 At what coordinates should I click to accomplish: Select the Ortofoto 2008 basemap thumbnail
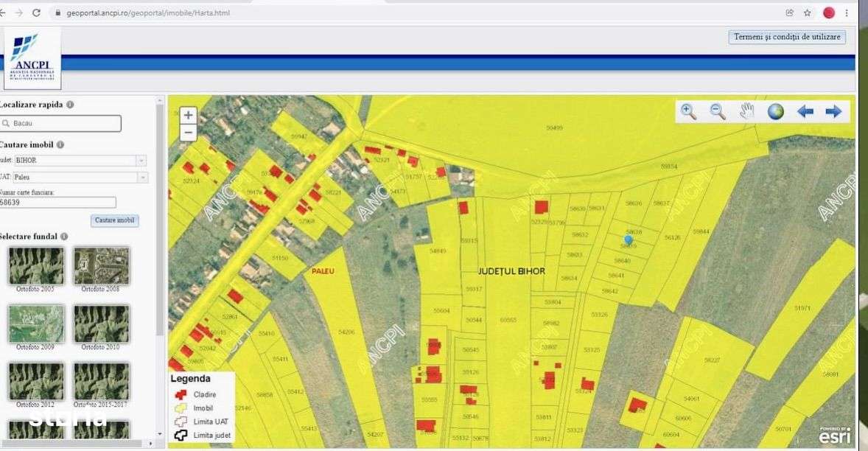click(101, 266)
